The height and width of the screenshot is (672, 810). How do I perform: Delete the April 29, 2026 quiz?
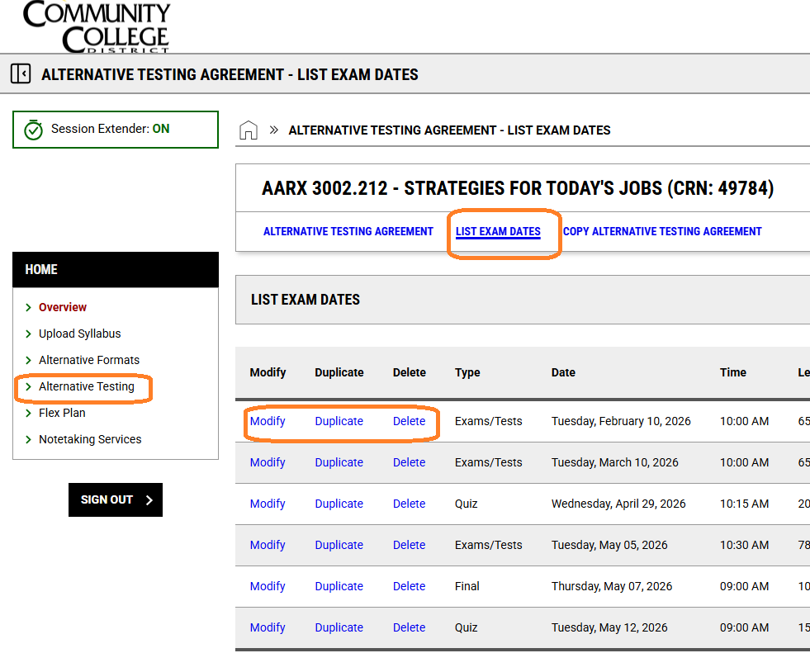point(410,504)
